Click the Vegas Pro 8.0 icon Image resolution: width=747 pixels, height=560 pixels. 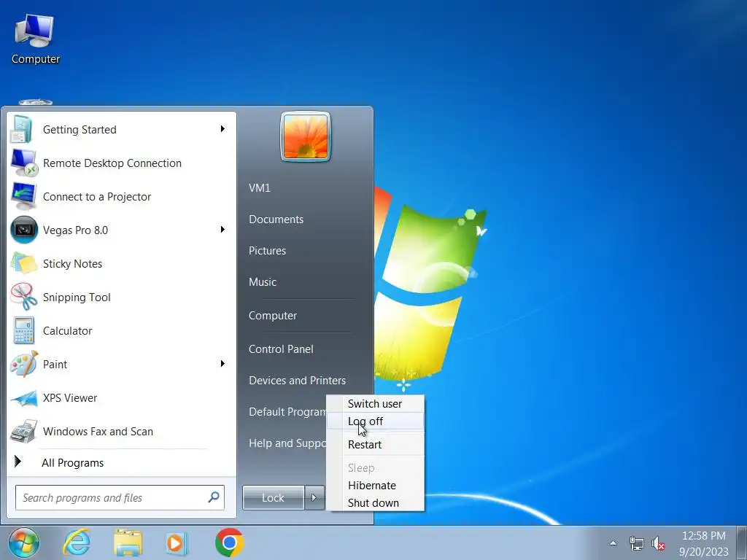24,230
